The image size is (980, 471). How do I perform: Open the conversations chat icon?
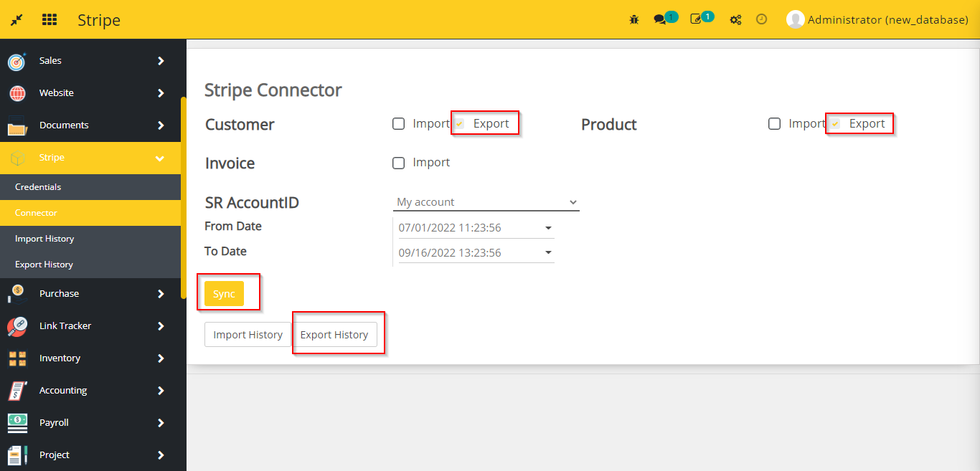[660, 19]
